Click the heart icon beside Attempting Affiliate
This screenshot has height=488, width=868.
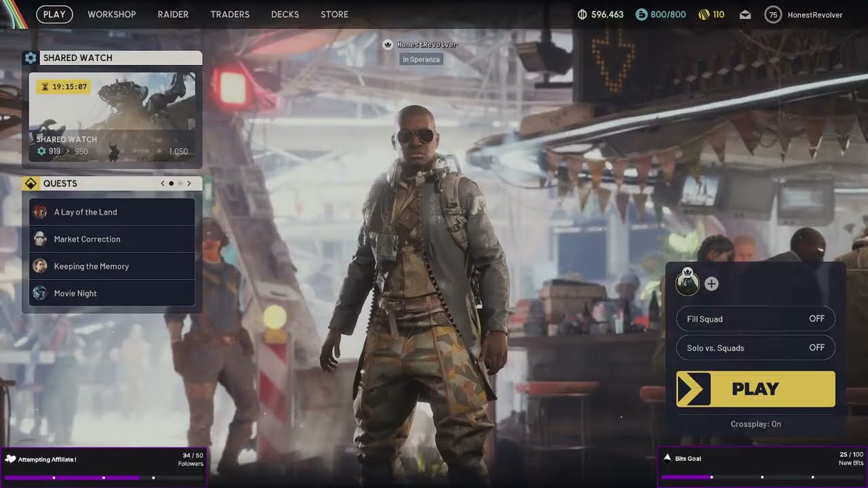(10, 459)
